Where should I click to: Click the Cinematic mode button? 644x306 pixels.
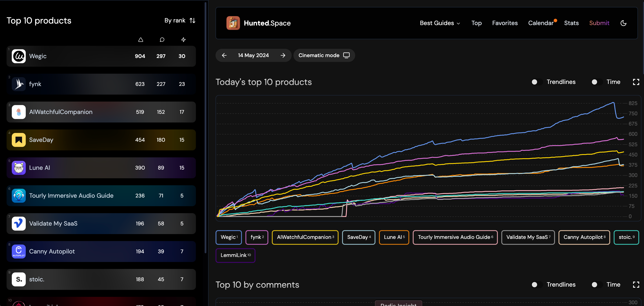coord(324,55)
